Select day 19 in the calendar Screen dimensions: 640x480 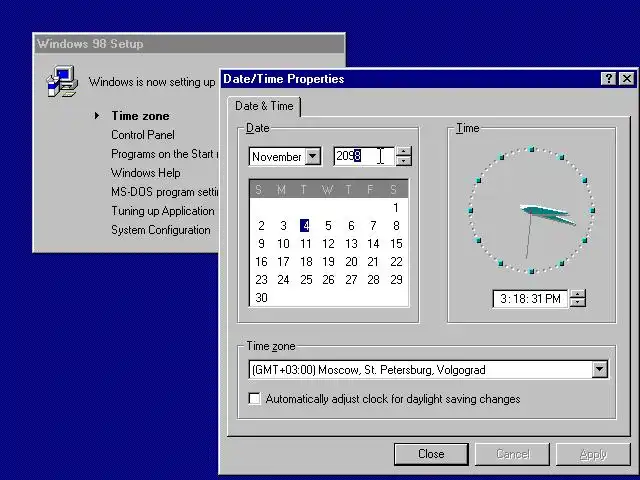pos(328,262)
